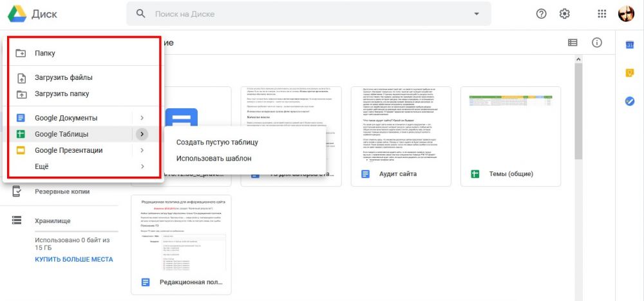Click the Редакционная пол... file name
644x301 pixels.
tap(191, 282)
